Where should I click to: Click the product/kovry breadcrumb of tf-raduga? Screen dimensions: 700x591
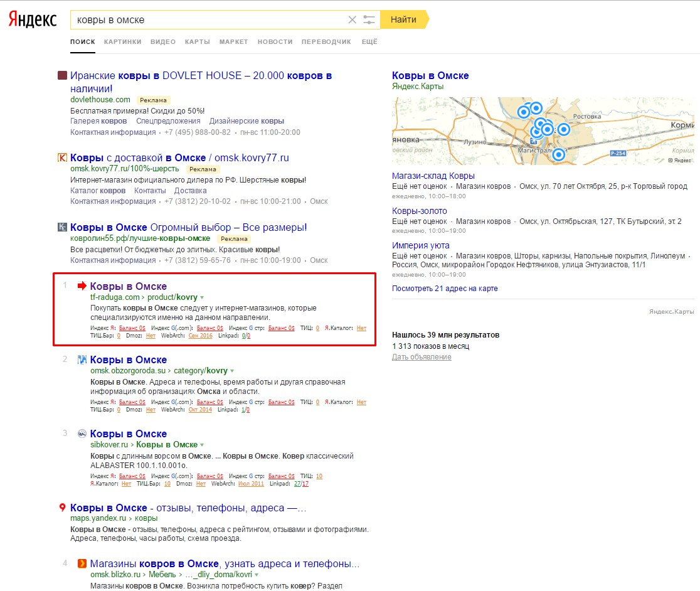[172, 297]
